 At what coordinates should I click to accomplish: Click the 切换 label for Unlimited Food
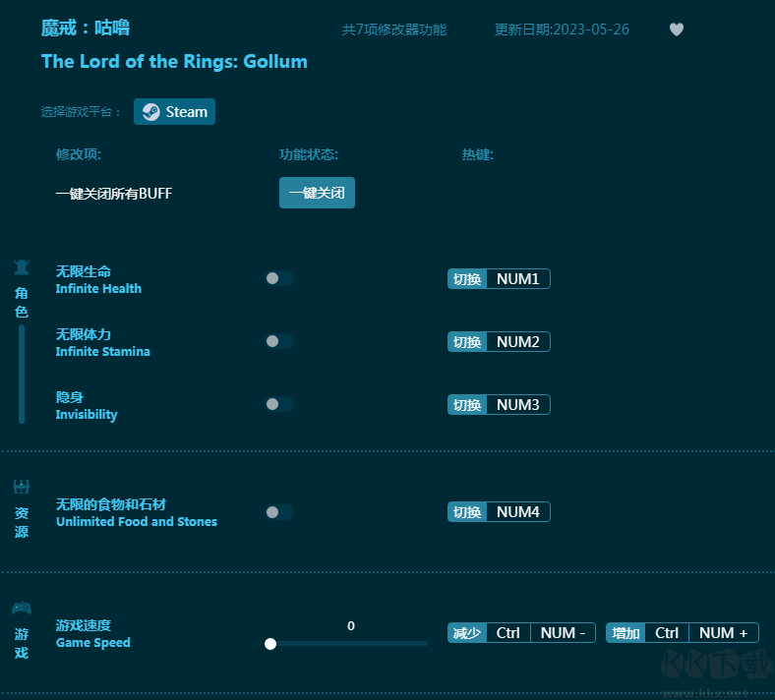coord(467,512)
